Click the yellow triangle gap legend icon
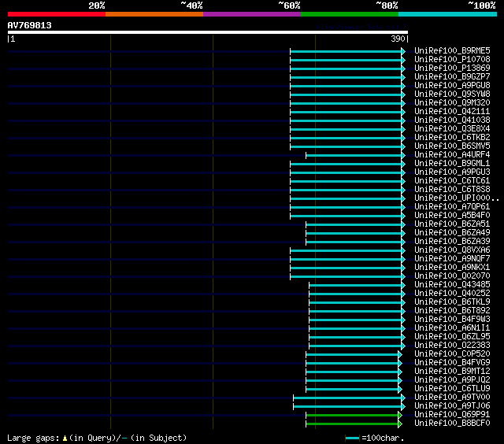 point(65,438)
